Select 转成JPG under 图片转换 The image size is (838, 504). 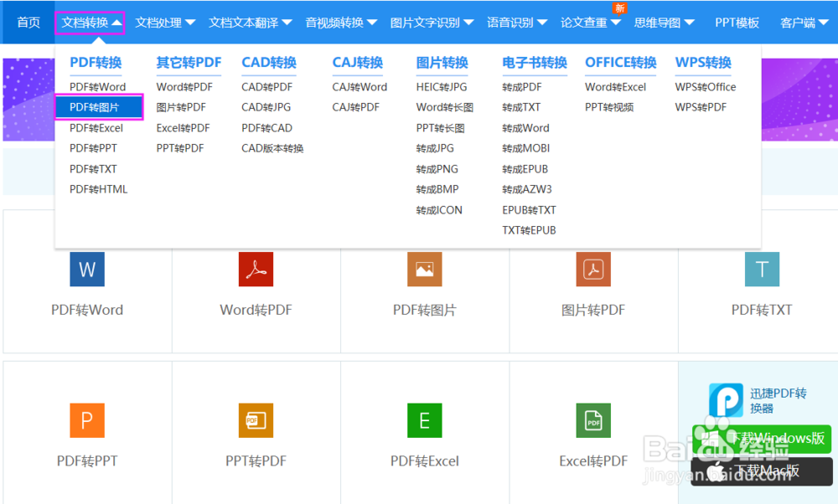(435, 148)
